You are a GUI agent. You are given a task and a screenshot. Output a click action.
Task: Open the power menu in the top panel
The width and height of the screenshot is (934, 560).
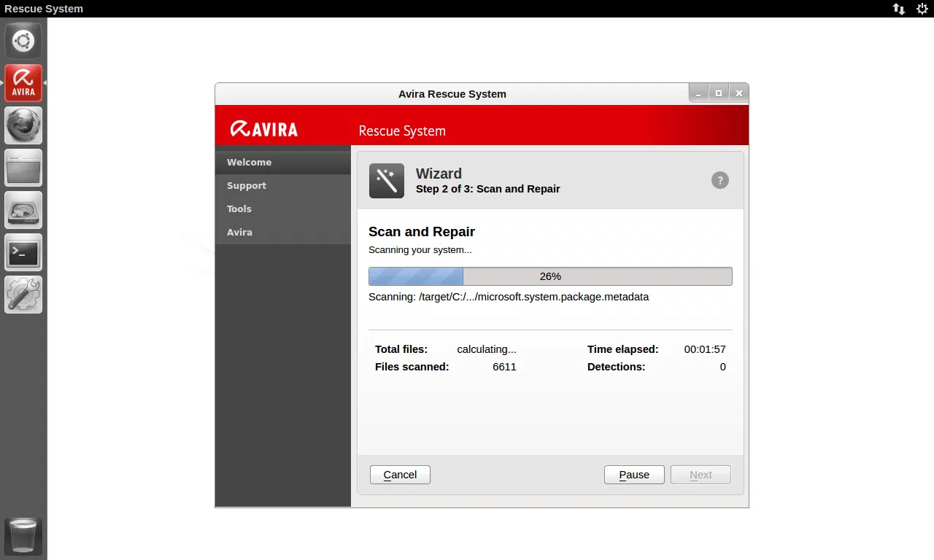coord(922,9)
